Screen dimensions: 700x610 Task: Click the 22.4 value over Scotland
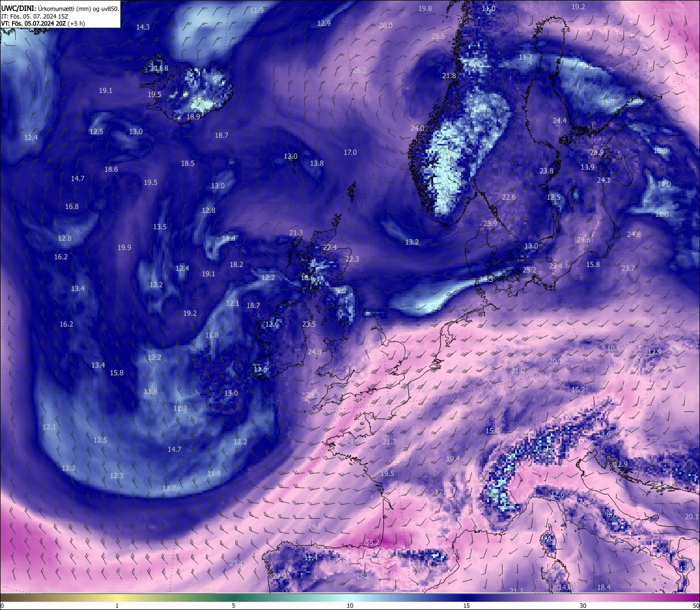330,247
